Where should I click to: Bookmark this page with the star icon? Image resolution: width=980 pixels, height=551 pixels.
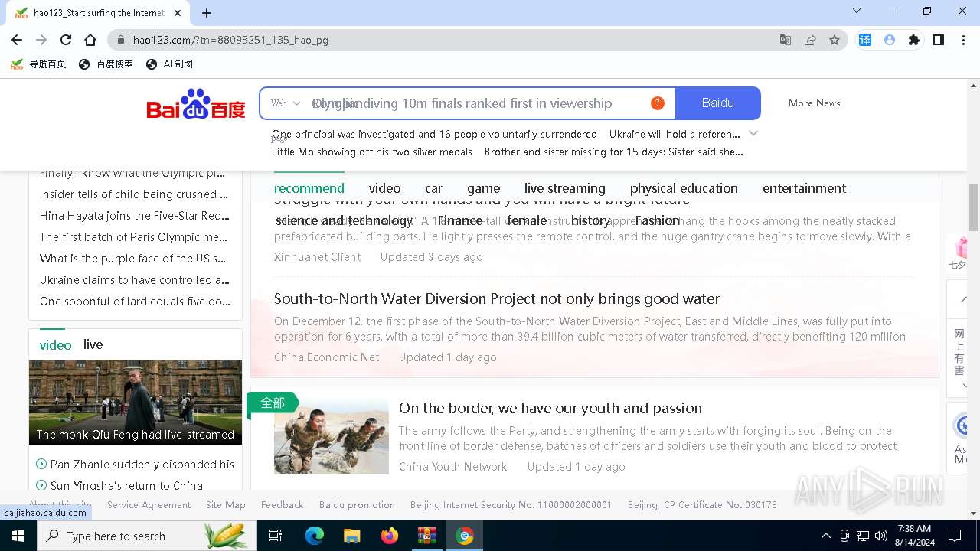(x=835, y=40)
